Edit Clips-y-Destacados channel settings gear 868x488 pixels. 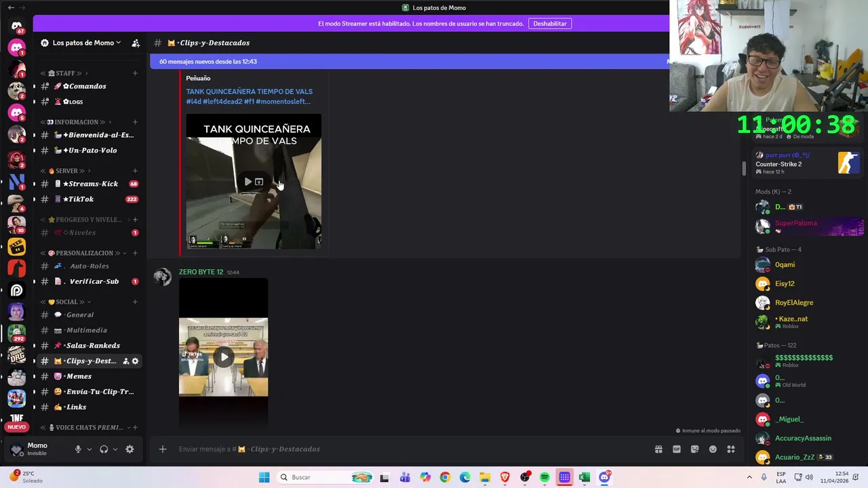pos(135,361)
